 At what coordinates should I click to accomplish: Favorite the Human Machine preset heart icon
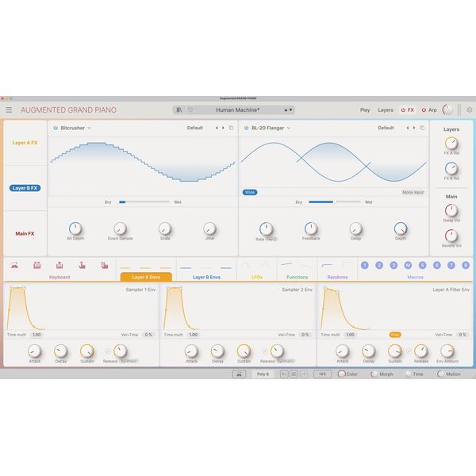pos(190,110)
